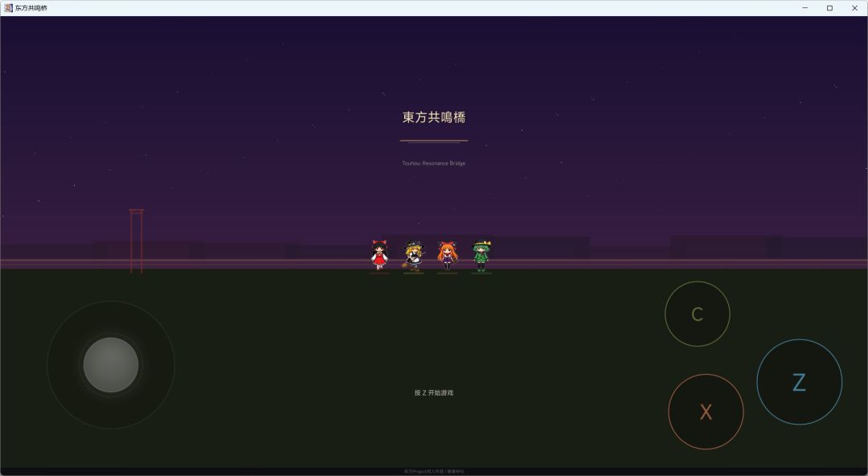Tap the blue Z action button
Viewport: 868px width, 476px height.
[x=799, y=382]
